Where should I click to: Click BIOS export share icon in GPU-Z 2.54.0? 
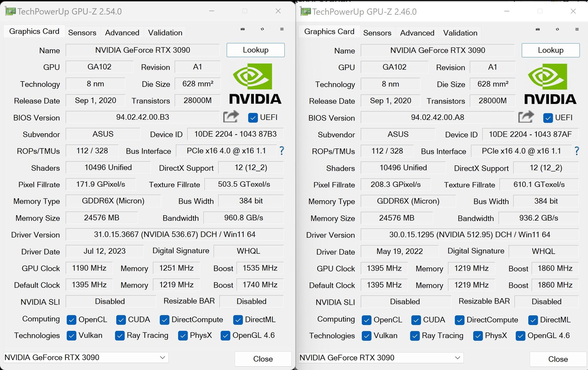[231, 117]
